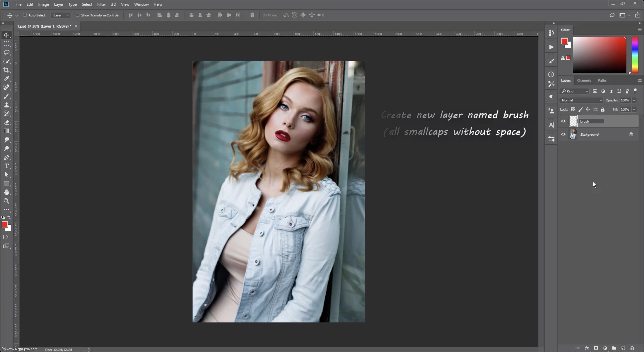The width and height of the screenshot is (644, 352).
Task: Create a new layer icon
Action: click(x=623, y=348)
